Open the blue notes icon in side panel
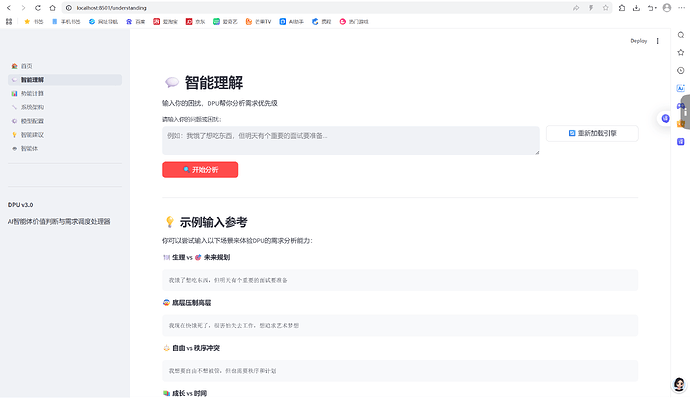This screenshot has width=690, height=398. [681, 141]
